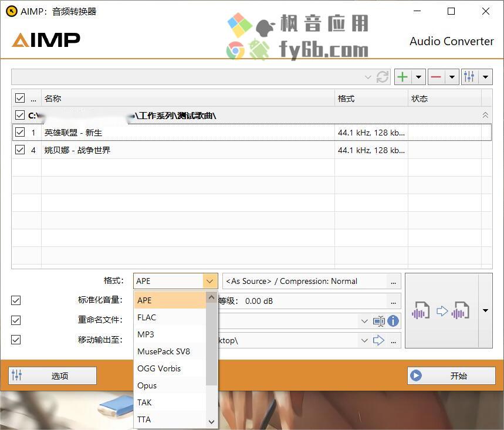The height and width of the screenshot is (430, 504).
Task: Toggle the 移动输出至 checkbox
Action: (16, 340)
